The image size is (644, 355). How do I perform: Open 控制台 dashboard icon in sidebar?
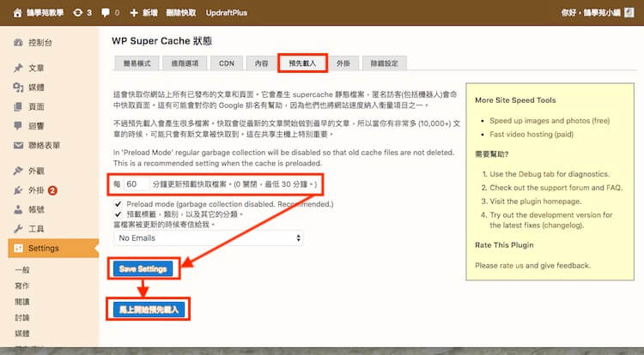(18, 42)
